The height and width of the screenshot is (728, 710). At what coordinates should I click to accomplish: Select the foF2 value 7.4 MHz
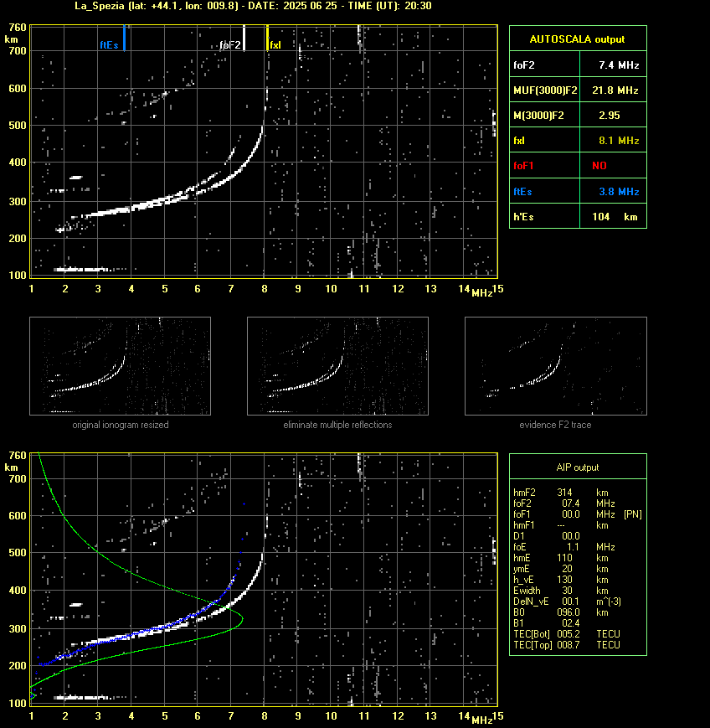click(x=619, y=65)
